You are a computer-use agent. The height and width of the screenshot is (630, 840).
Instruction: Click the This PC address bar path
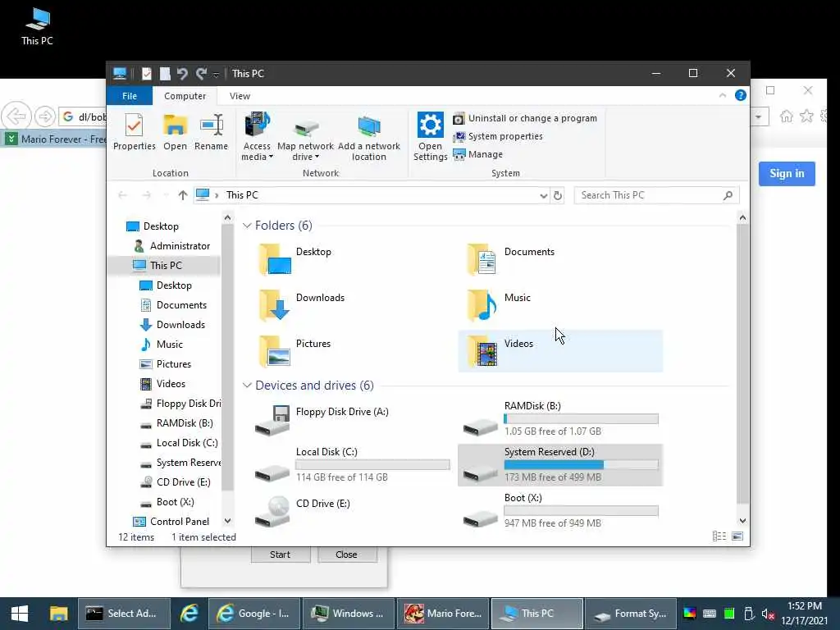tap(242, 195)
